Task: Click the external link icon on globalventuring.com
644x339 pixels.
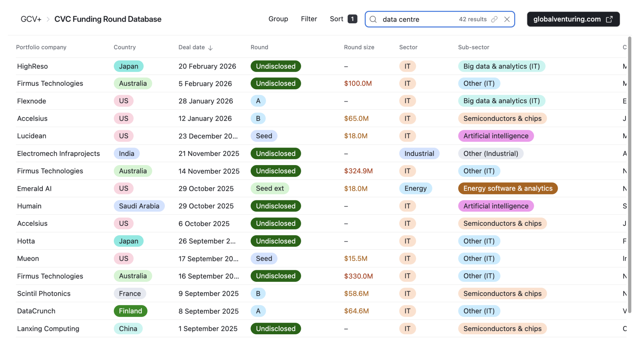Action: (x=609, y=19)
